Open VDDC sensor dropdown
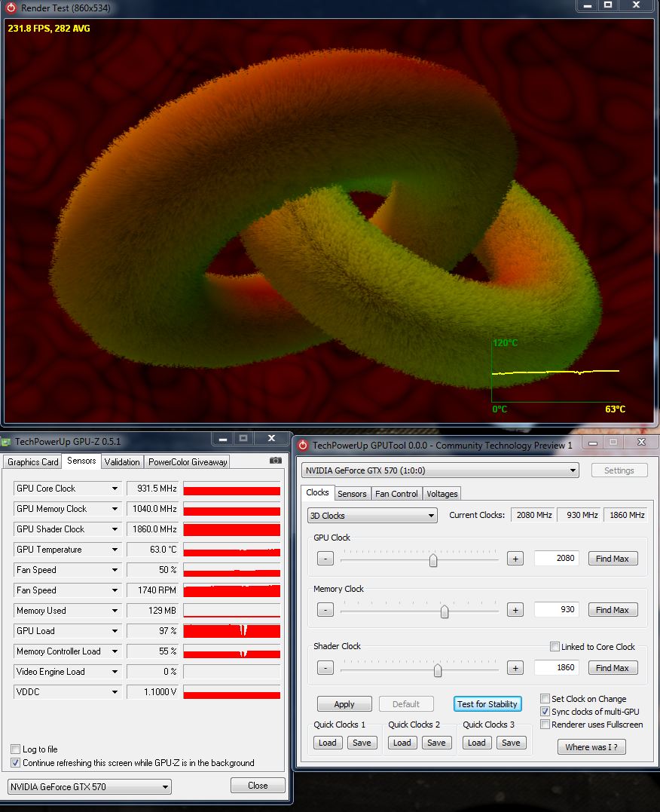660x812 pixels. [x=115, y=692]
